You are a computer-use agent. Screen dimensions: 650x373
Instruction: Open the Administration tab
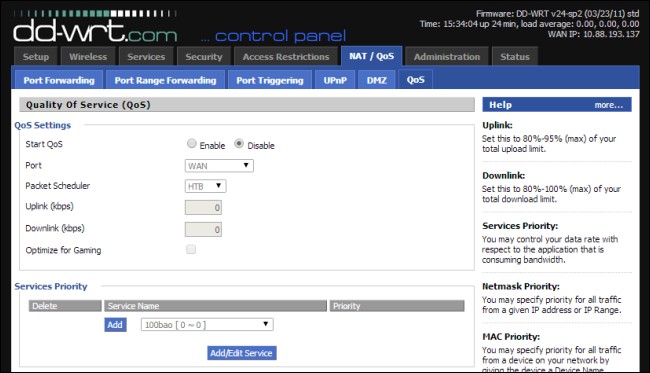(x=446, y=56)
